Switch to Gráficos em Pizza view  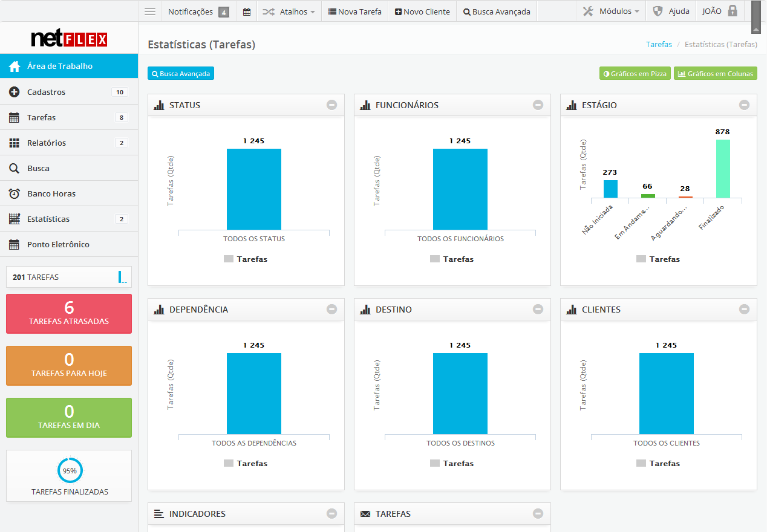[x=635, y=74]
